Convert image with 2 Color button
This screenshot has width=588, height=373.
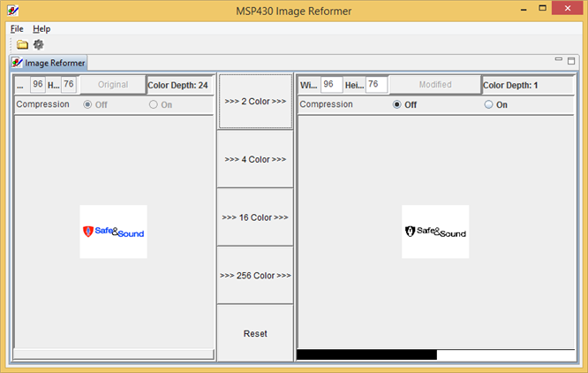click(x=255, y=102)
